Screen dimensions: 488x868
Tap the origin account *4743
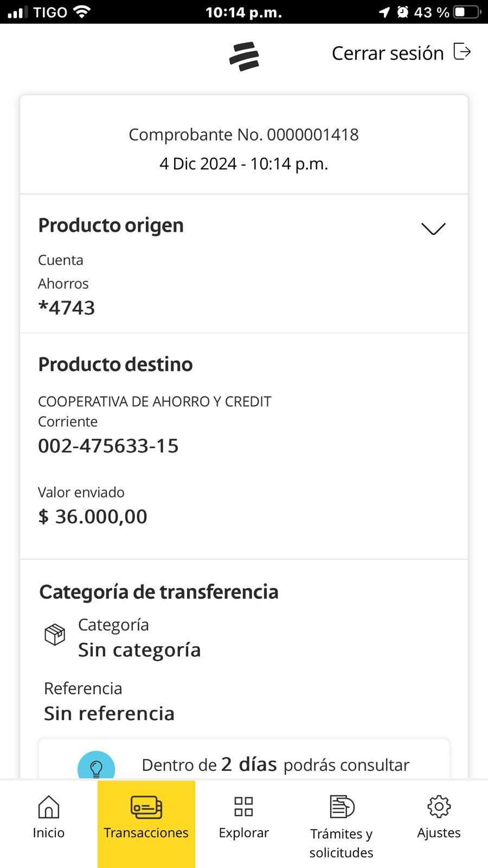(67, 308)
